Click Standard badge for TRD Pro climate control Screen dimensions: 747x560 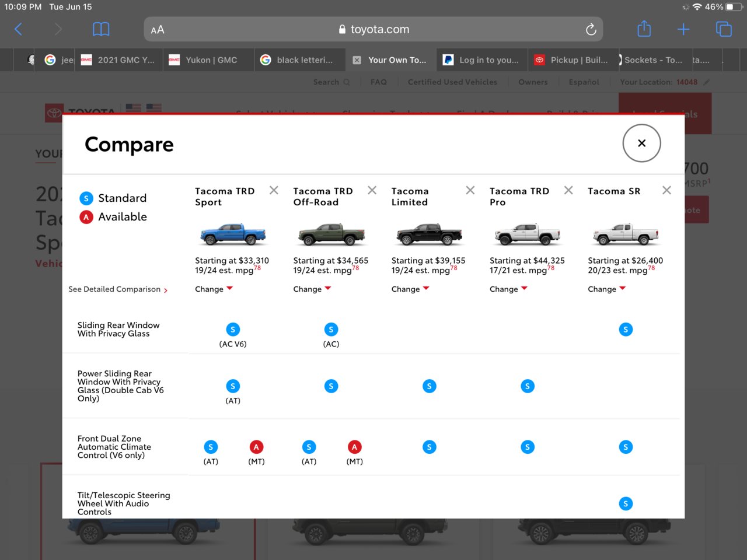click(x=528, y=447)
